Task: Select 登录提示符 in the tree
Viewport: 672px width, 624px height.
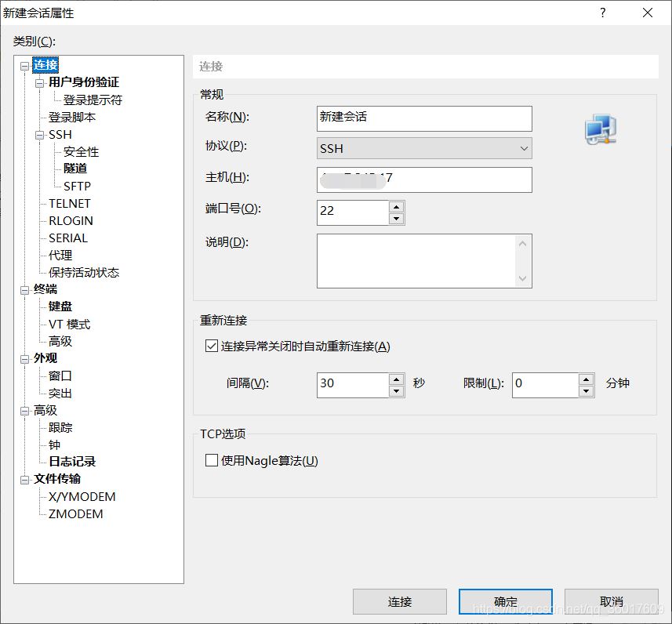Action: [93, 100]
